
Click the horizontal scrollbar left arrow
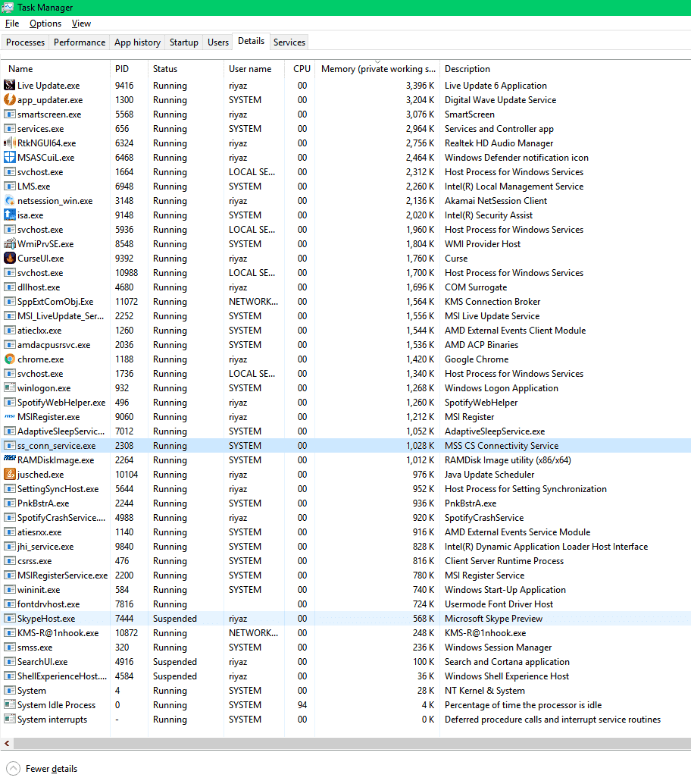[x=7, y=744]
